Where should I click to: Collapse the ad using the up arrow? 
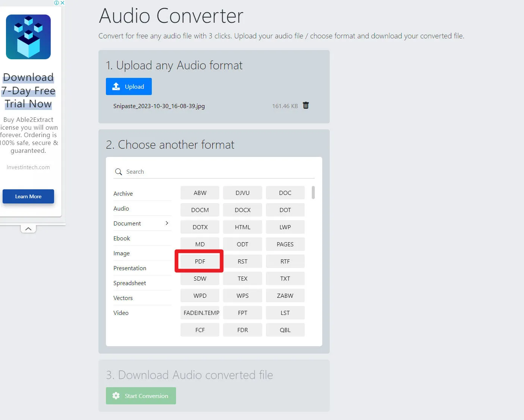28,228
